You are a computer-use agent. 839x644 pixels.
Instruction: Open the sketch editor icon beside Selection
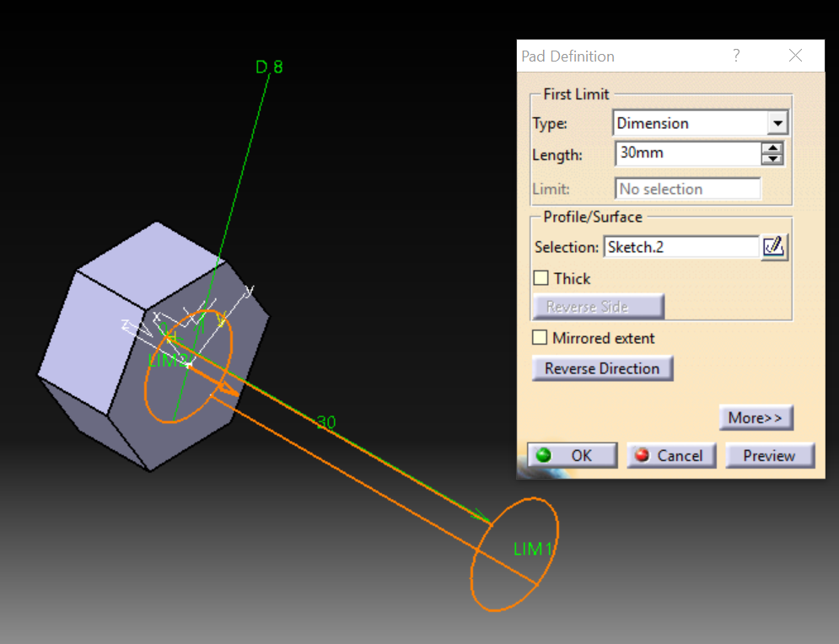(x=773, y=247)
